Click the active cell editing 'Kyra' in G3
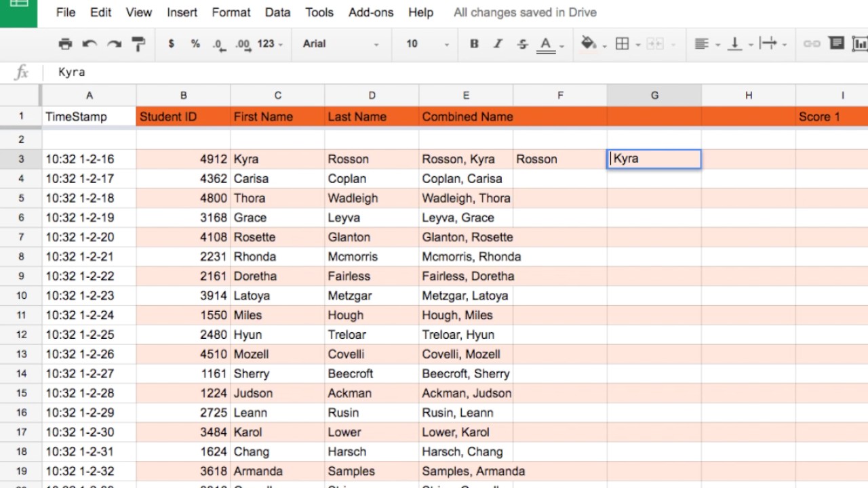The height and width of the screenshot is (488, 868). [654, 159]
